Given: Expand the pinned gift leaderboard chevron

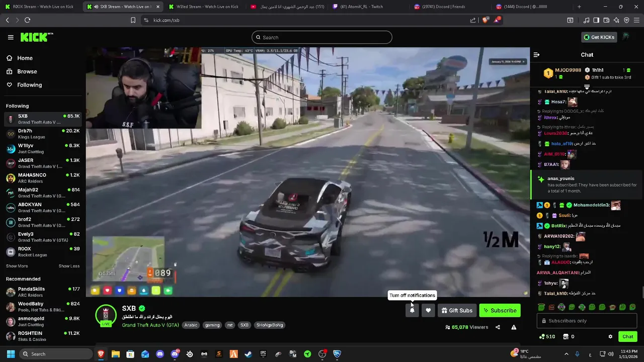Looking at the screenshot, I should (x=587, y=87).
